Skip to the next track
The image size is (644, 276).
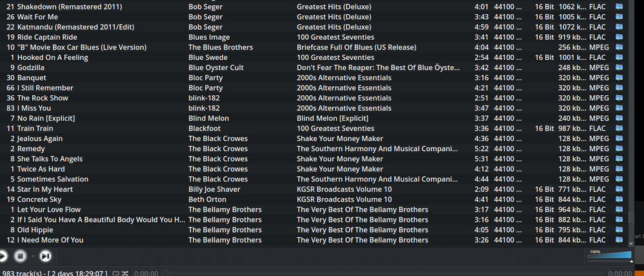(x=45, y=256)
